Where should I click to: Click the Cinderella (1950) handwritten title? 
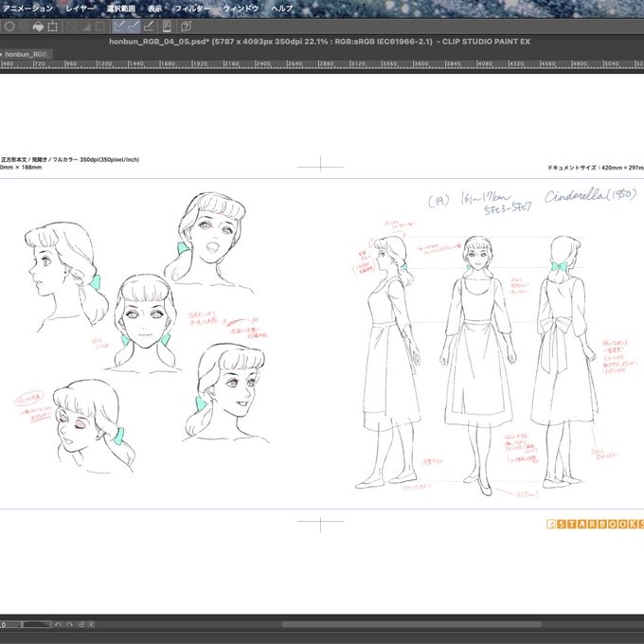click(591, 195)
